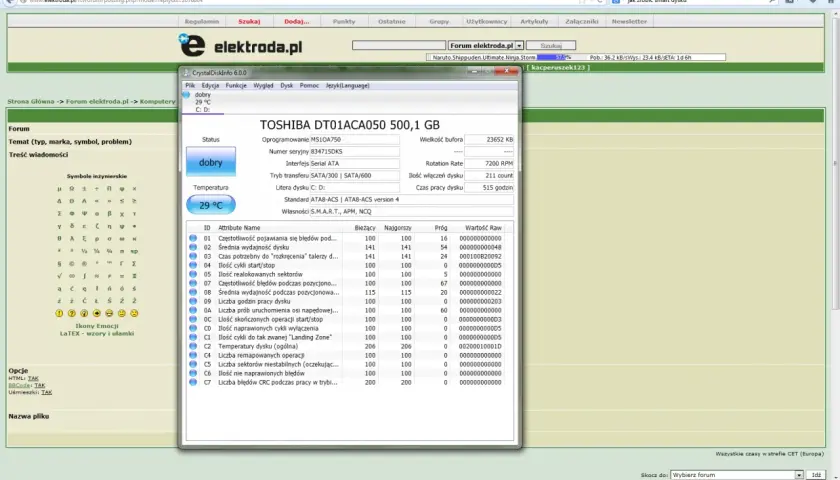Open the 'Wybierz forum' dropdown
This screenshot has width=840, height=480.
pos(737,475)
